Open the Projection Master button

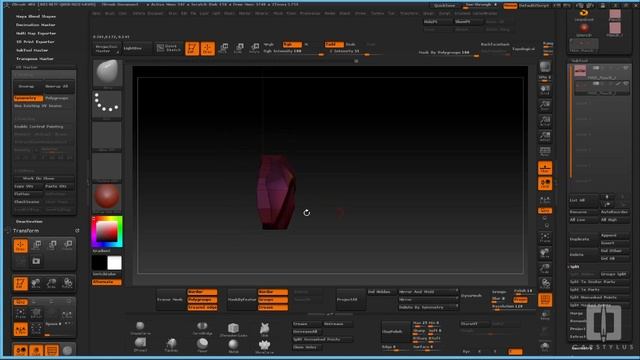106,48
